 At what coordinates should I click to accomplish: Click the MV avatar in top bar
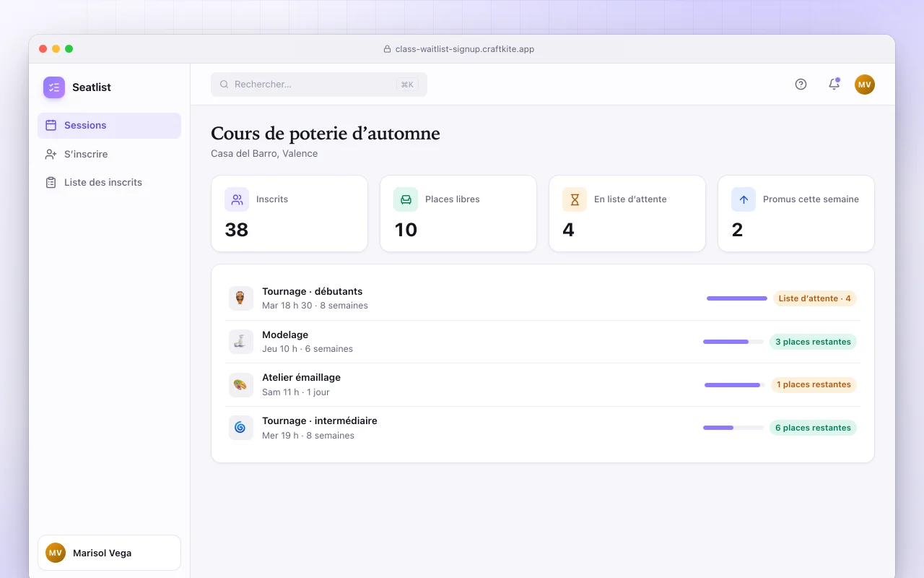point(865,85)
